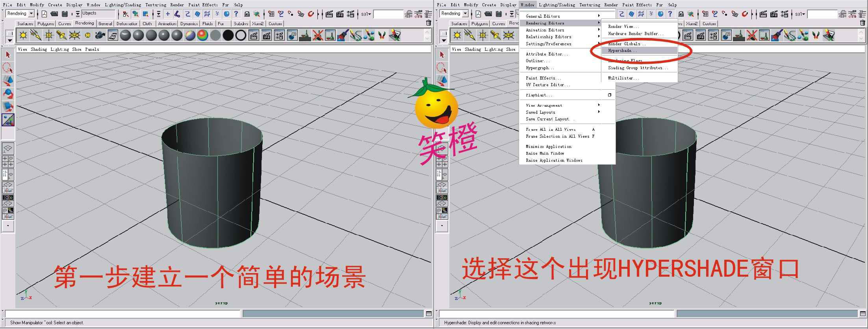The width and height of the screenshot is (868, 329).
Task: Expand Animation Editors submenu
Action: (562, 30)
